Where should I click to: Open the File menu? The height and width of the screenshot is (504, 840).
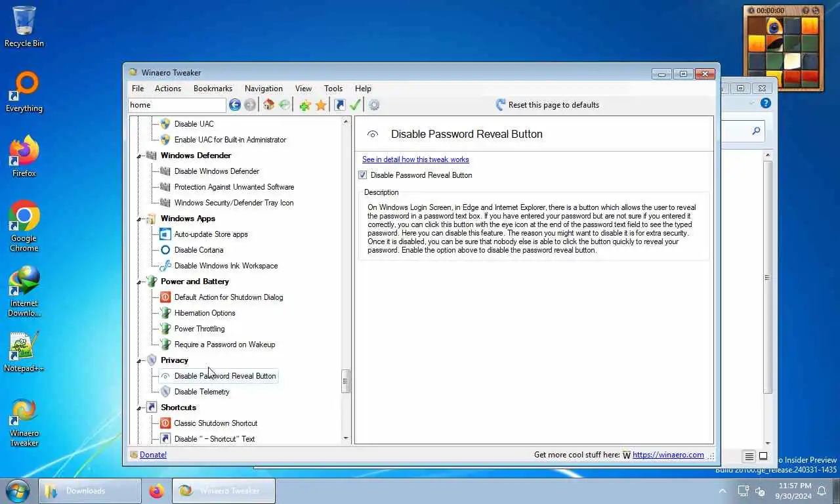138,89
